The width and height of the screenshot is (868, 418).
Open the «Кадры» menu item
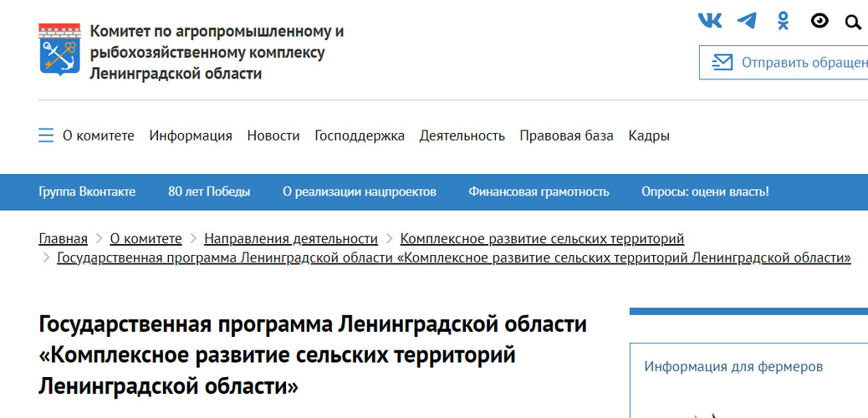coord(649,135)
